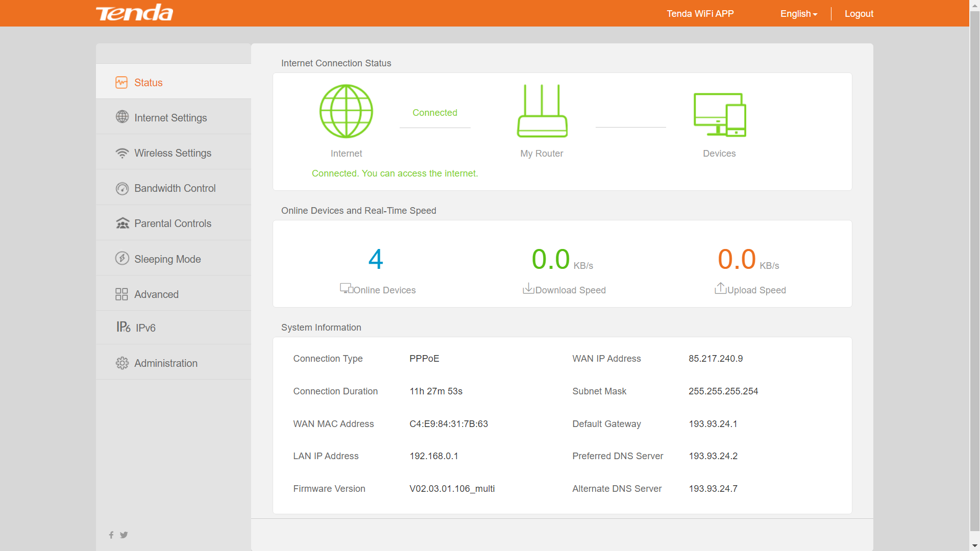Open Parental Controls menu item
This screenshot has height=551, width=980.
pos(174,223)
